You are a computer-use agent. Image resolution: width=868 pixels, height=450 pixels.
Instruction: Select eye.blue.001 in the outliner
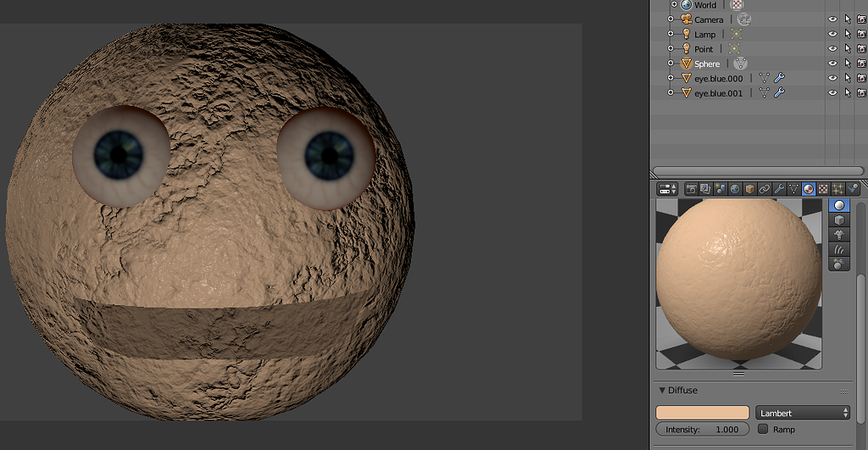[719, 93]
